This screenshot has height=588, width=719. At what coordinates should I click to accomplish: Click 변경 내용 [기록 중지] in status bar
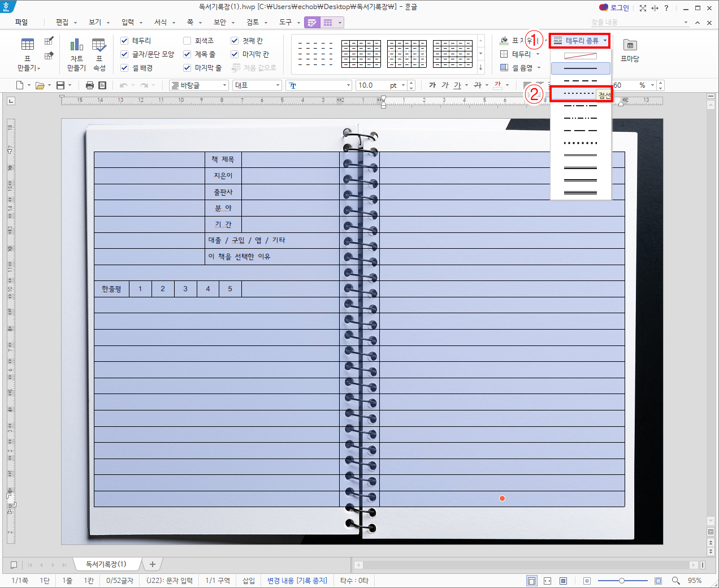click(297, 581)
